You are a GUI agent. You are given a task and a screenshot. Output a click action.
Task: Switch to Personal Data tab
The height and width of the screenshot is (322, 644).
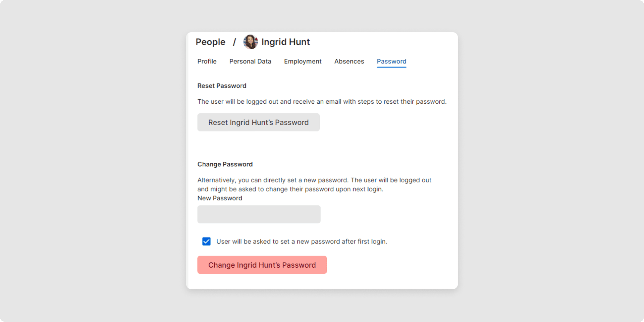250,61
